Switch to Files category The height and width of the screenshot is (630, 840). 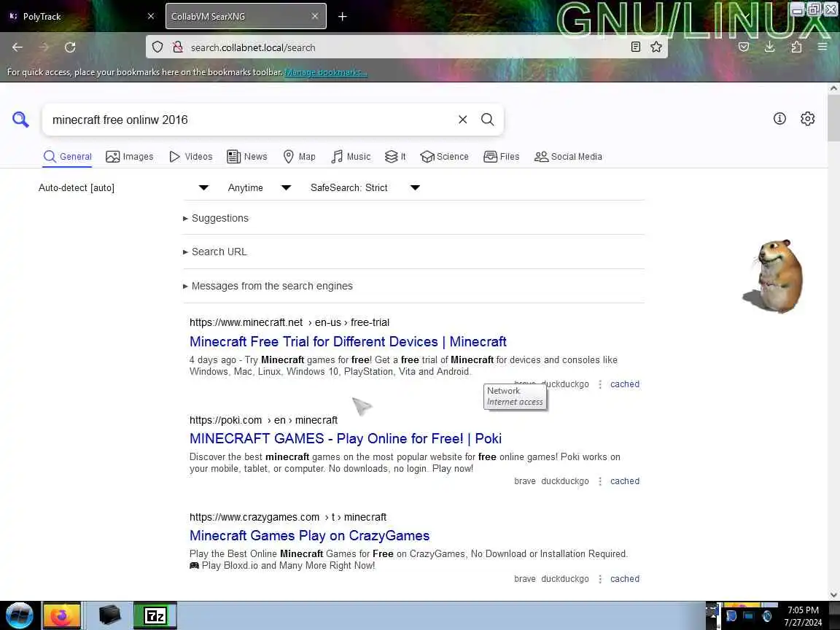click(x=502, y=157)
